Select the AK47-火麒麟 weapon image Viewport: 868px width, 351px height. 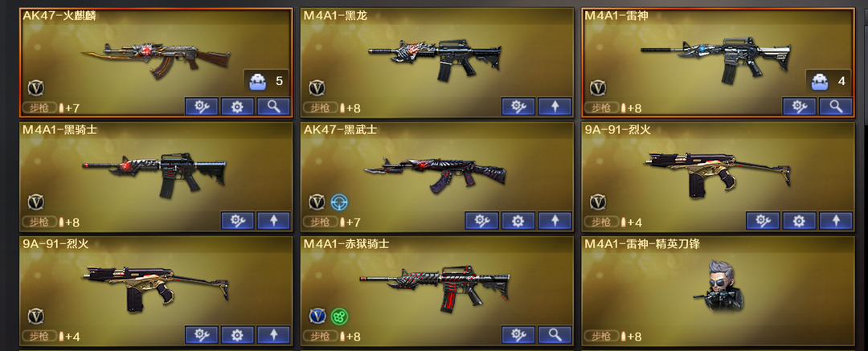pyautogui.click(x=156, y=57)
